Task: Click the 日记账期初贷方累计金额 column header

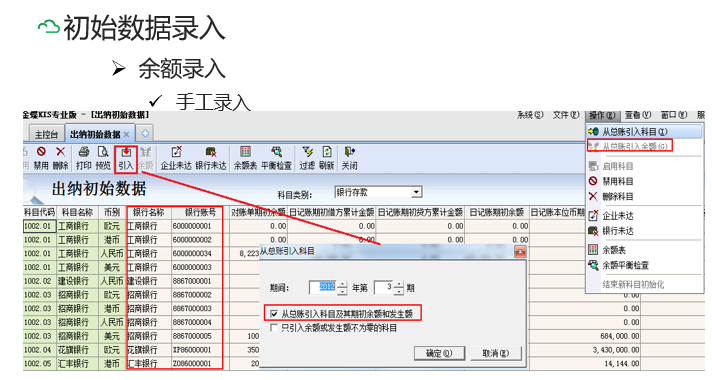Action: pos(420,212)
